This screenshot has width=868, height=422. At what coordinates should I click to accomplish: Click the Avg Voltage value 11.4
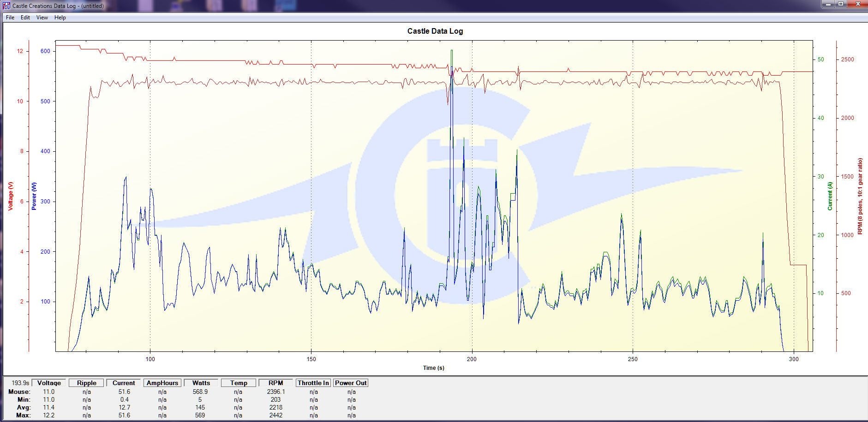tap(48, 407)
